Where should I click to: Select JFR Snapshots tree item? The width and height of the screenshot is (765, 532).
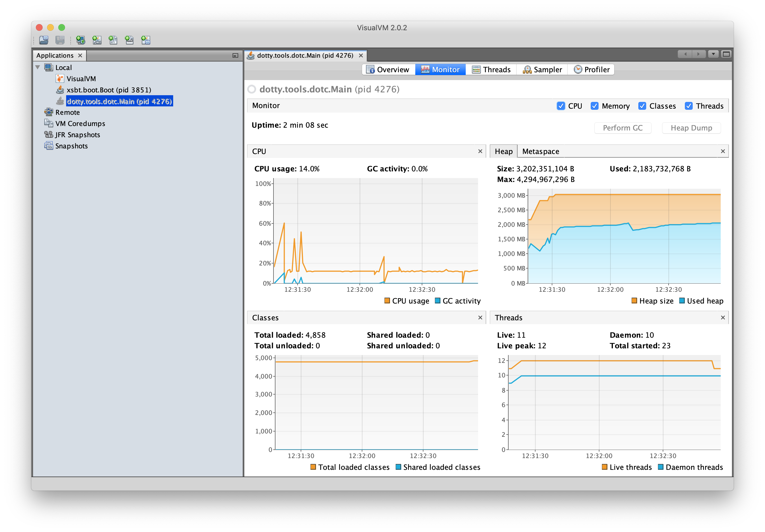[78, 135]
